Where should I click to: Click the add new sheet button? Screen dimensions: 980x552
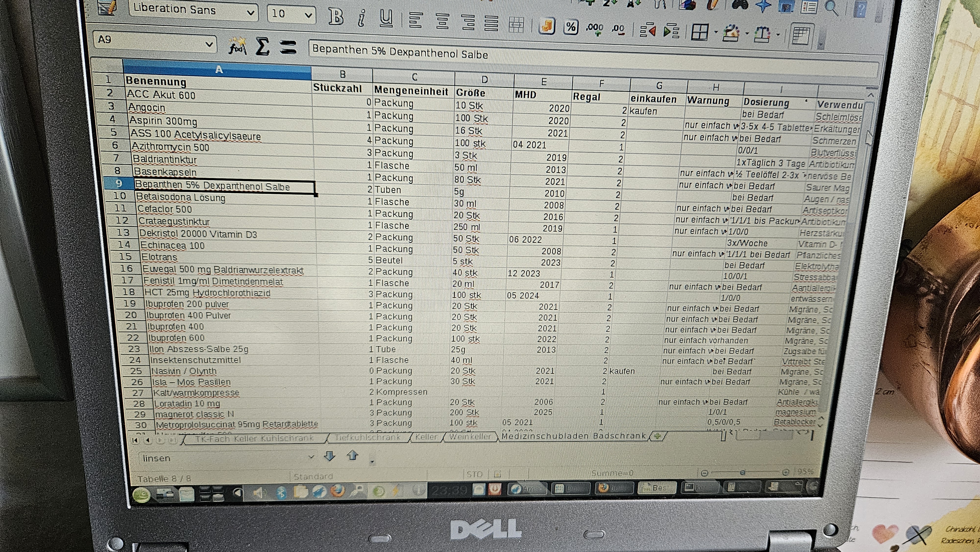pyautogui.click(x=657, y=436)
